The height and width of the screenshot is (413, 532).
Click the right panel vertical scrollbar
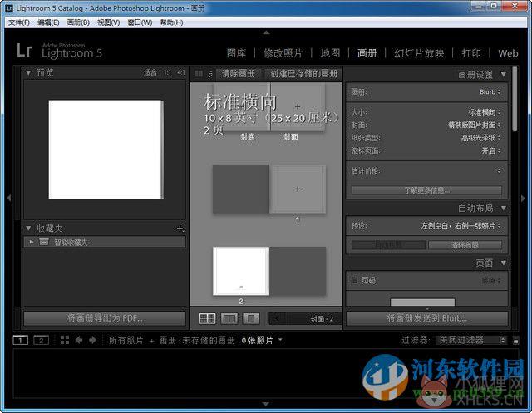pos(515,99)
